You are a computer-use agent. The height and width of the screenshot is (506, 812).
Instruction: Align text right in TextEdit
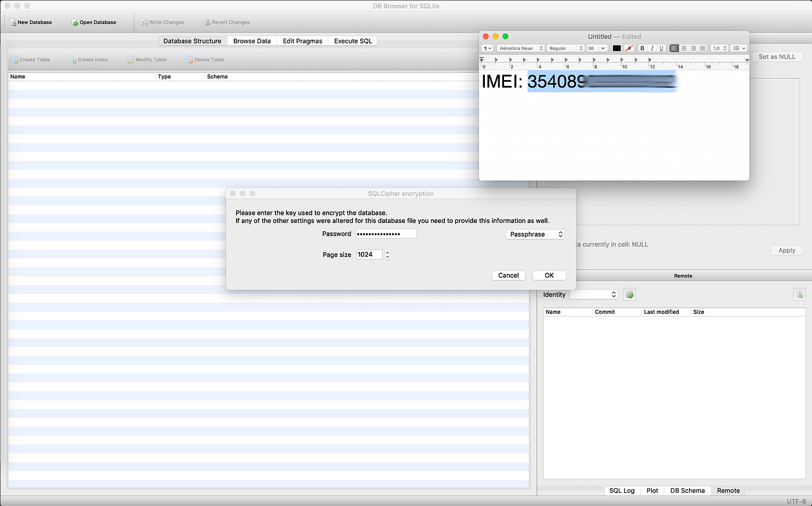693,48
